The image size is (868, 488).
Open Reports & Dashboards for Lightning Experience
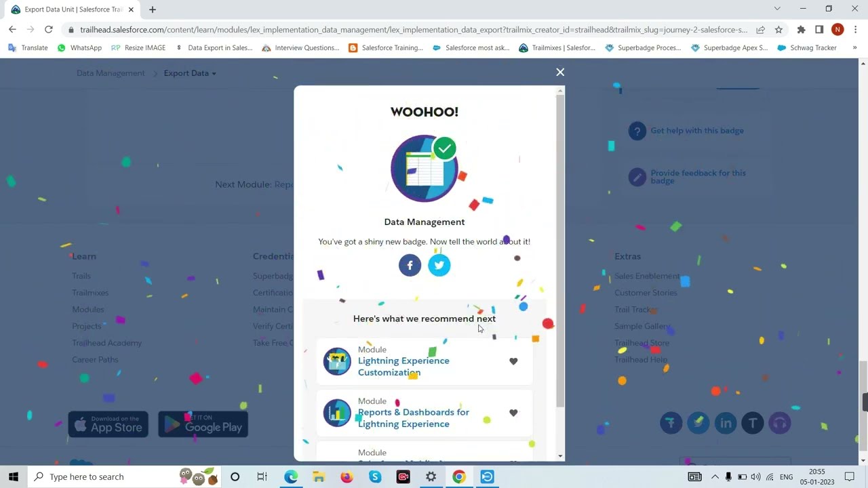point(414,418)
